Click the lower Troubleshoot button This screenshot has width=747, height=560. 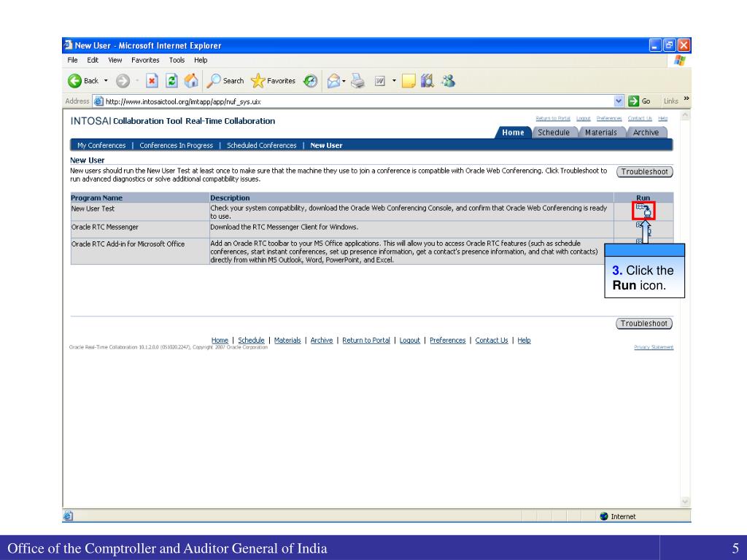point(644,323)
